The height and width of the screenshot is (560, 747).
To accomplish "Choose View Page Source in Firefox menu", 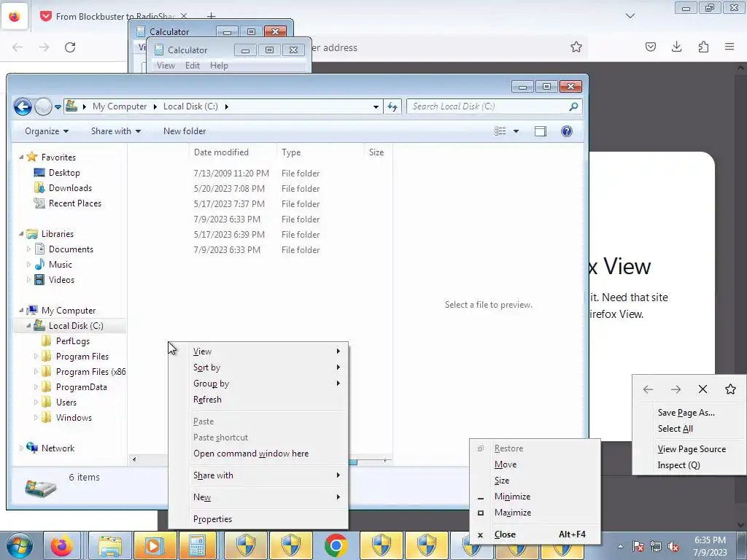I will (x=689, y=449).
